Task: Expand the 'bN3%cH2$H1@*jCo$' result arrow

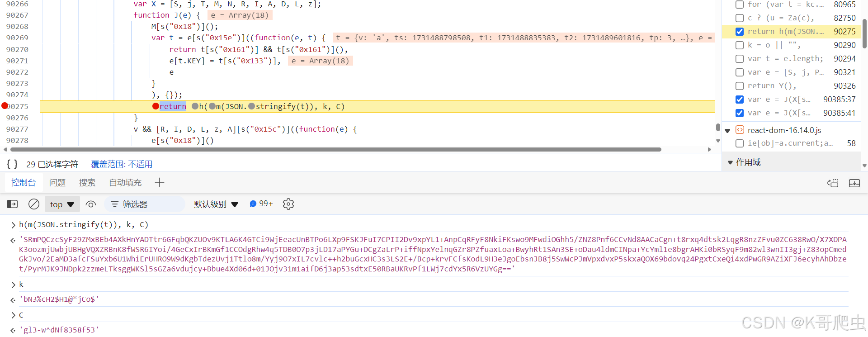Action: pyautogui.click(x=13, y=300)
